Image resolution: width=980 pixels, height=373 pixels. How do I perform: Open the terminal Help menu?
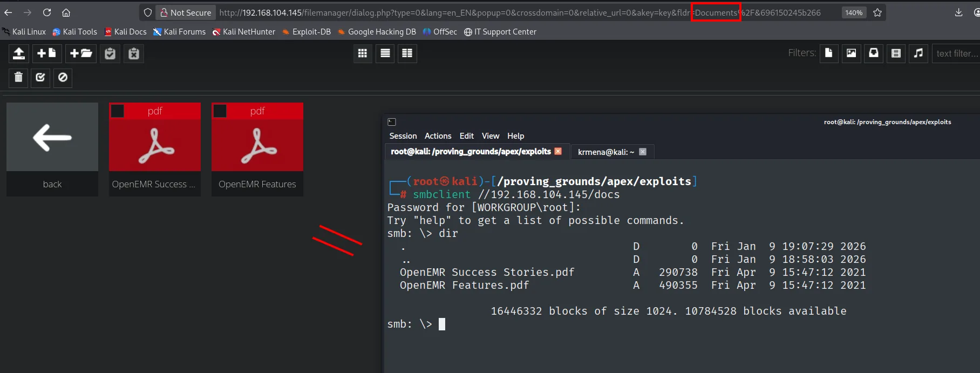515,136
